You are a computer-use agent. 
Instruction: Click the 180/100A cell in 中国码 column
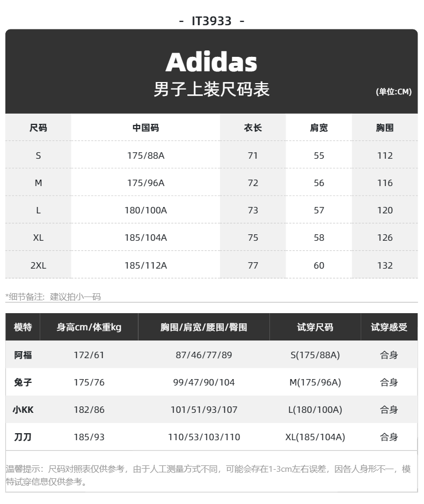(145, 210)
